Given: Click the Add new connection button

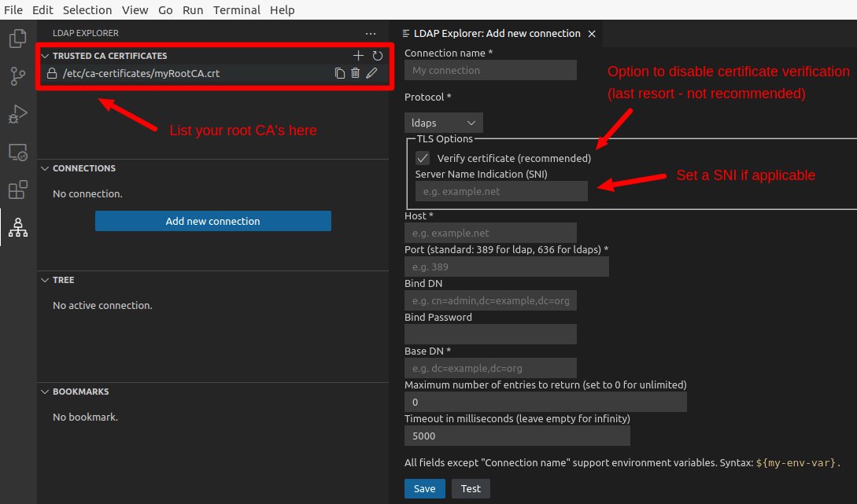Looking at the screenshot, I should pyautogui.click(x=213, y=221).
